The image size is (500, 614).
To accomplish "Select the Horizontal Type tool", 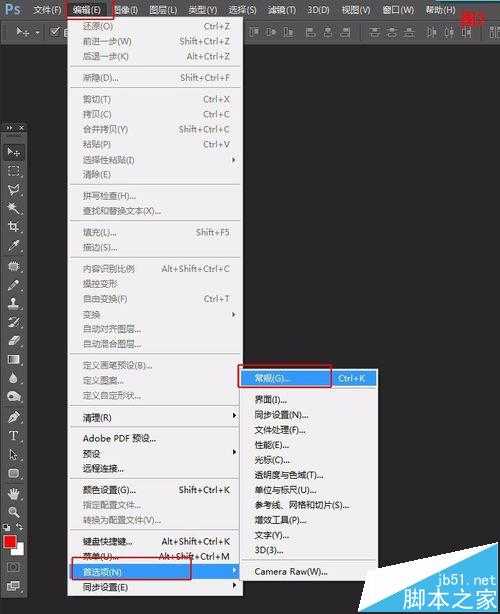I will pyautogui.click(x=14, y=436).
